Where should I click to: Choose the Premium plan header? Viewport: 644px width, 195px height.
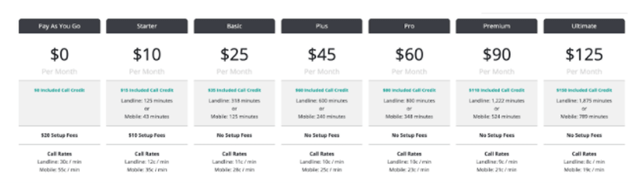pos(496,26)
